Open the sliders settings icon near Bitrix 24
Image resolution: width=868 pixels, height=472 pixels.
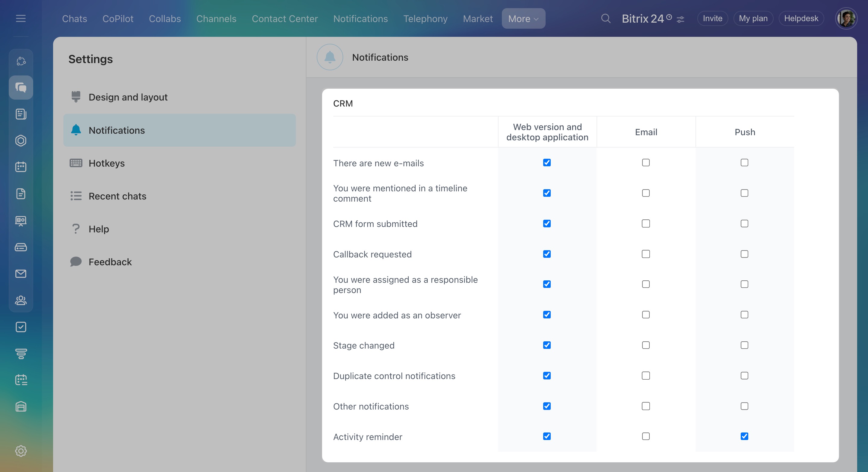pyautogui.click(x=680, y=20)
